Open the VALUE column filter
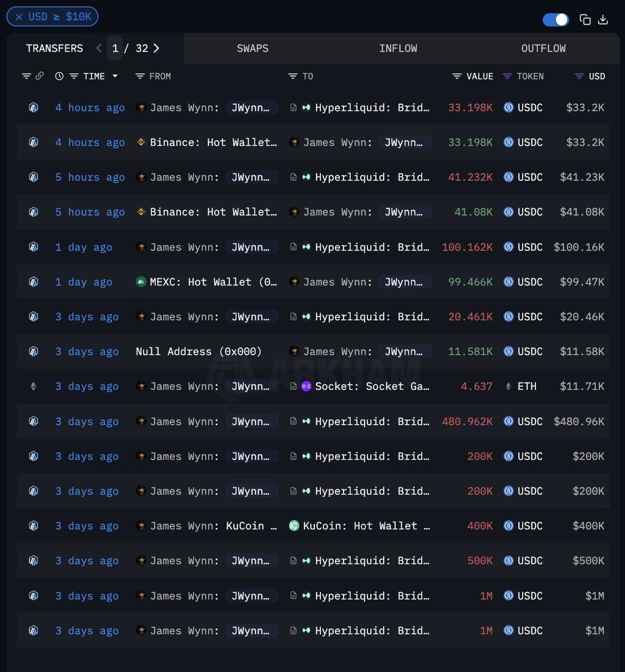The width and height of the screenshot is (625, 672). (x=457, y=76)
